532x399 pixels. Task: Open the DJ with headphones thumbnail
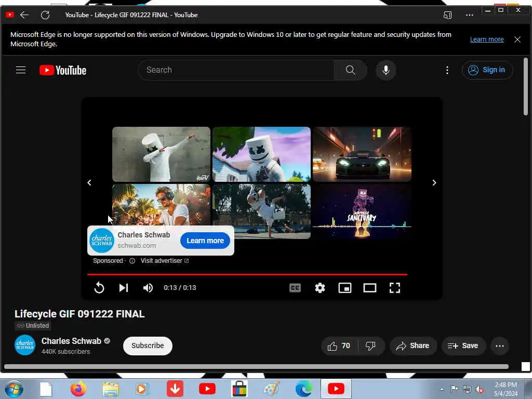click(161, 205)
